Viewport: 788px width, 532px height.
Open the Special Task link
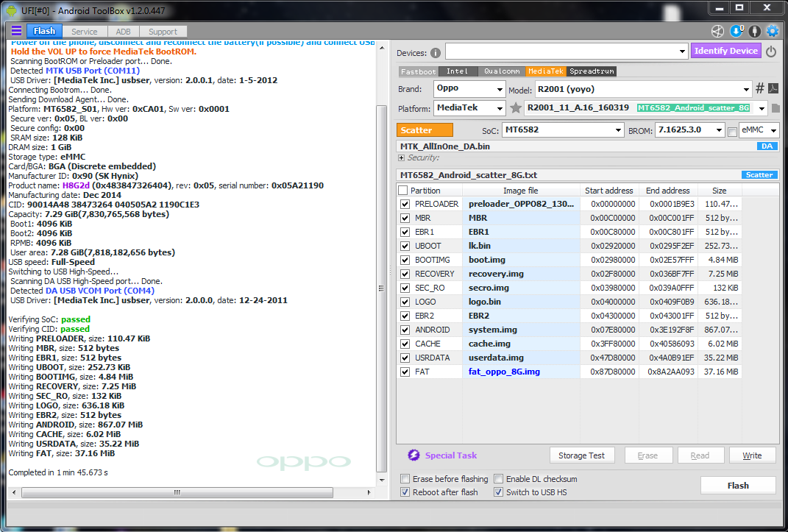pos(451,455)
